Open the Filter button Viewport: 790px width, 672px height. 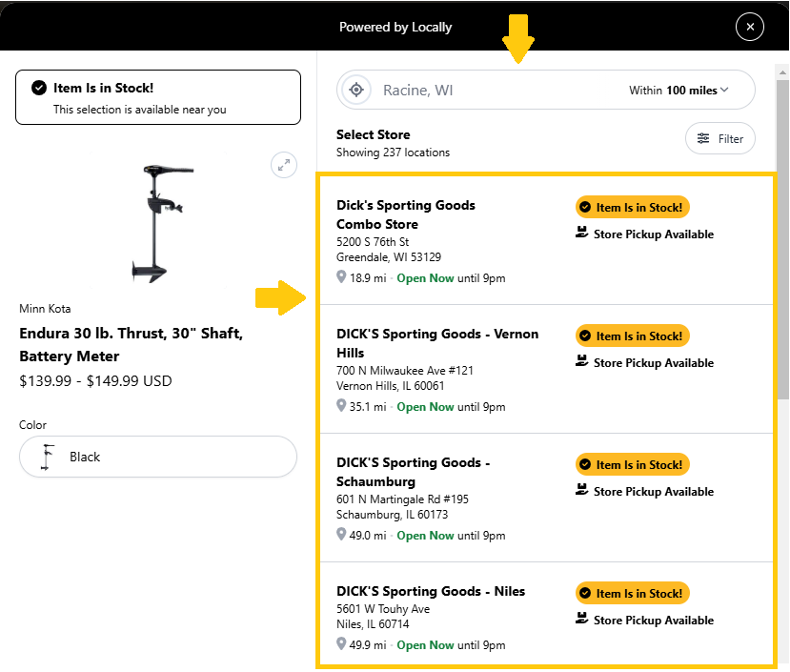coord(720,138)
